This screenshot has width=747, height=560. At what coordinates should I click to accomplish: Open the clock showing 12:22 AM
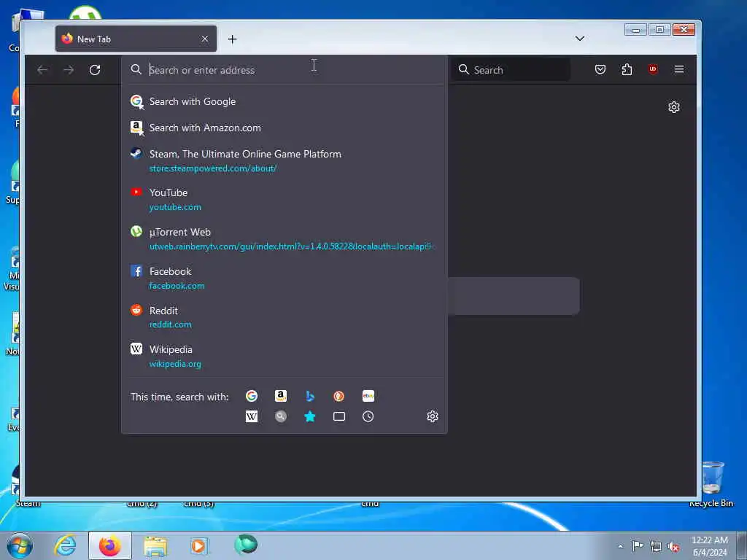709,546
